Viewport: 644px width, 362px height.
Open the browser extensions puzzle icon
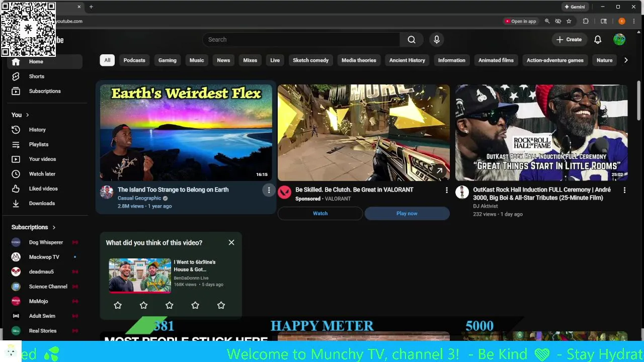tap(586, 21)
